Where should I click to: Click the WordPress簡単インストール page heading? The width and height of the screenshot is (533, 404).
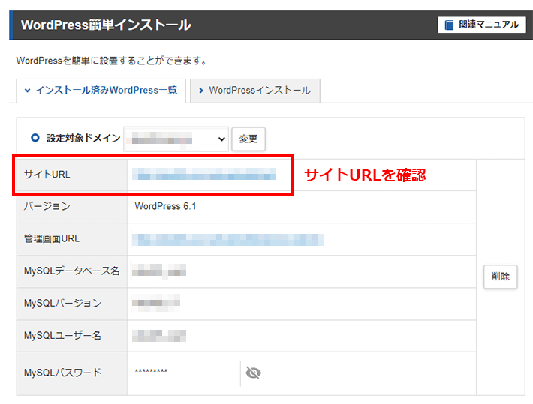(106, 25)
